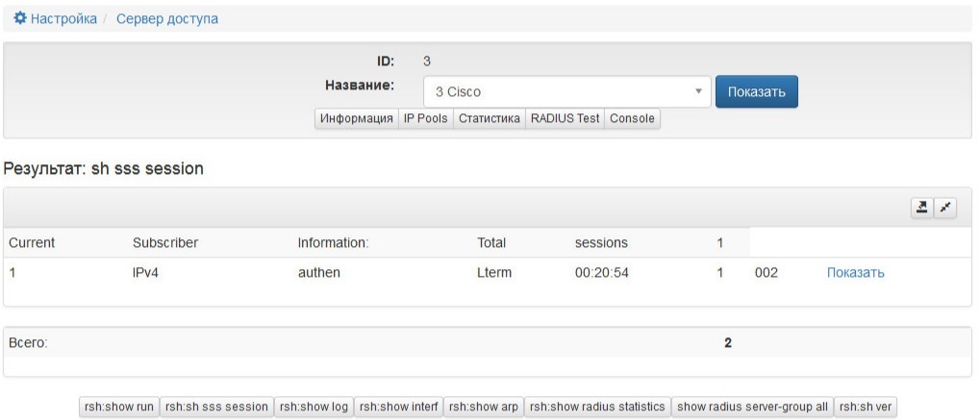
Task: Execute the rsh:show log command
Action: [314, 407]
